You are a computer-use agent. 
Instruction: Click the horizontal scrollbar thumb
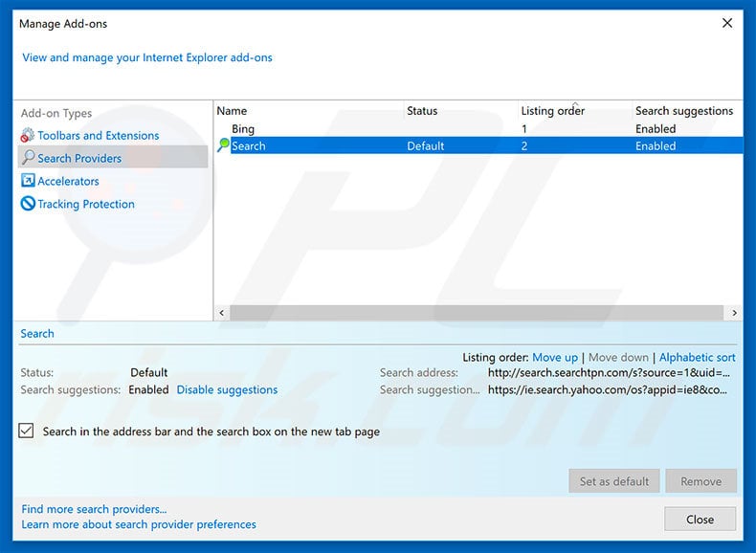click(477, 313)
